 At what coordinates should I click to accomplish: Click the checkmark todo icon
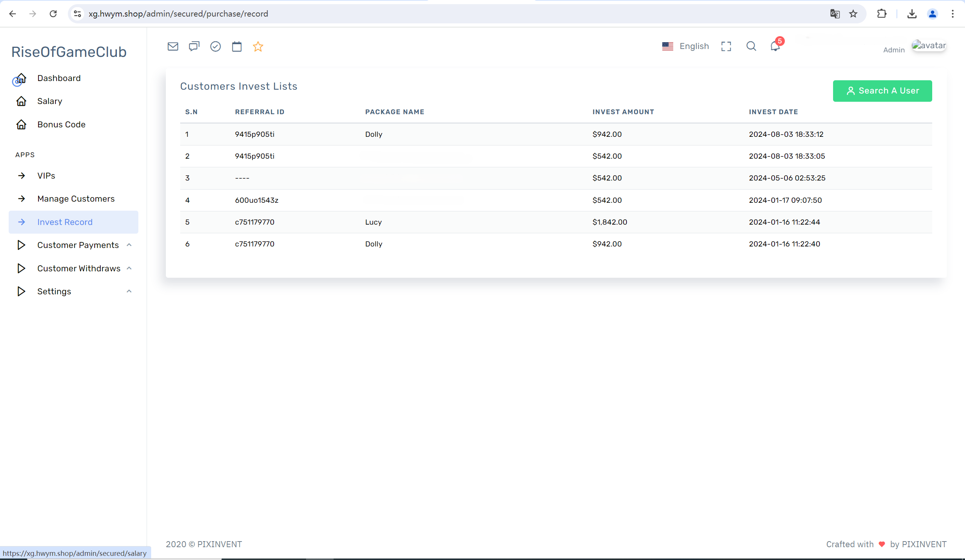[216, 46]
